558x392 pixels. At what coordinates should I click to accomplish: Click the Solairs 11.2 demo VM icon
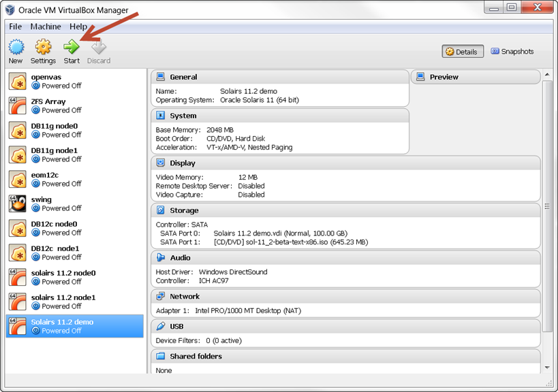[x=18, y=326]
